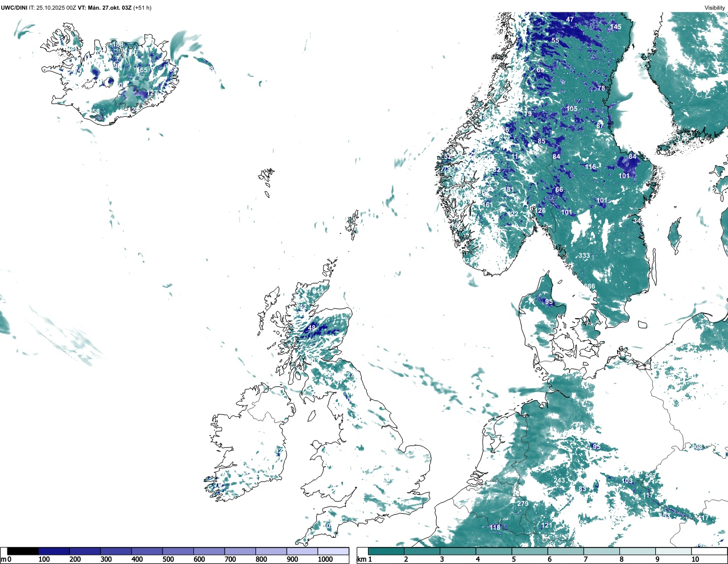This screenshot has height=564, width=728.
Task: Select the 500–600 m legend color segment
Action: [x=178, y=551]
